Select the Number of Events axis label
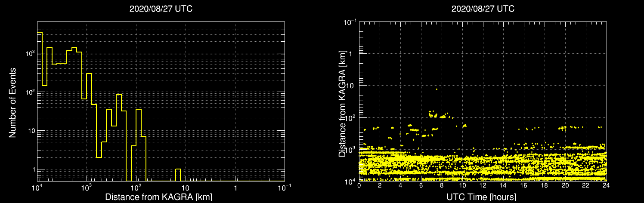644x203 pixels. point(12,102)
